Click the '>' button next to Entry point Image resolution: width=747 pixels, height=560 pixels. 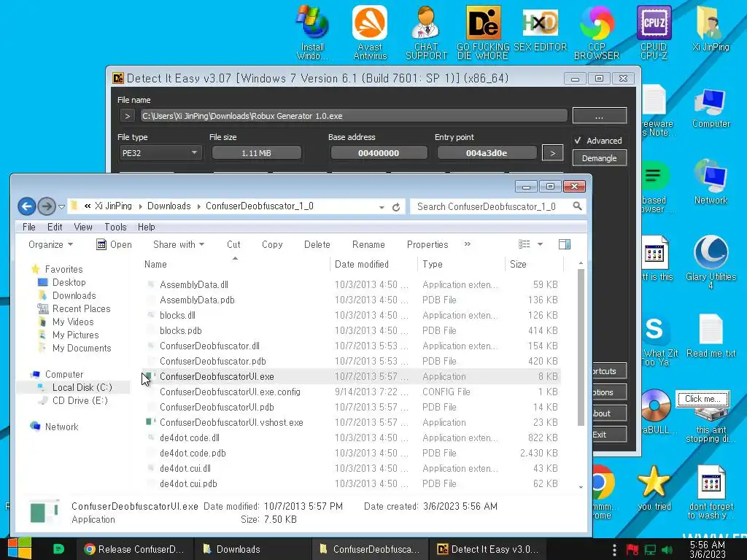tap(552, 153)
